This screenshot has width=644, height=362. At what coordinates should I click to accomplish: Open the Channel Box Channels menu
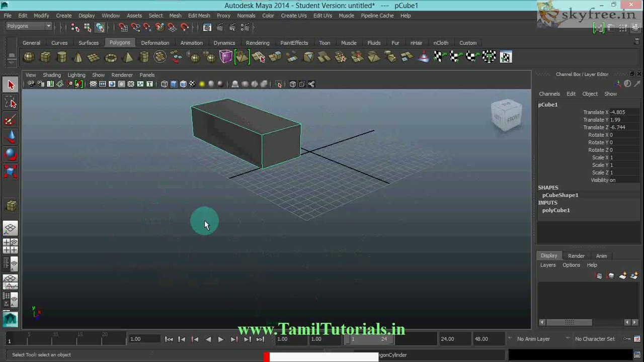pos(549,94)
